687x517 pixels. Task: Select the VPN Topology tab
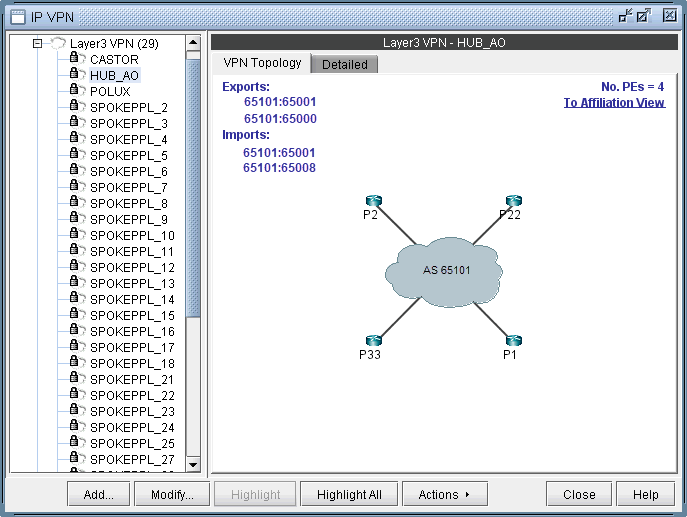tap(262, 63)
